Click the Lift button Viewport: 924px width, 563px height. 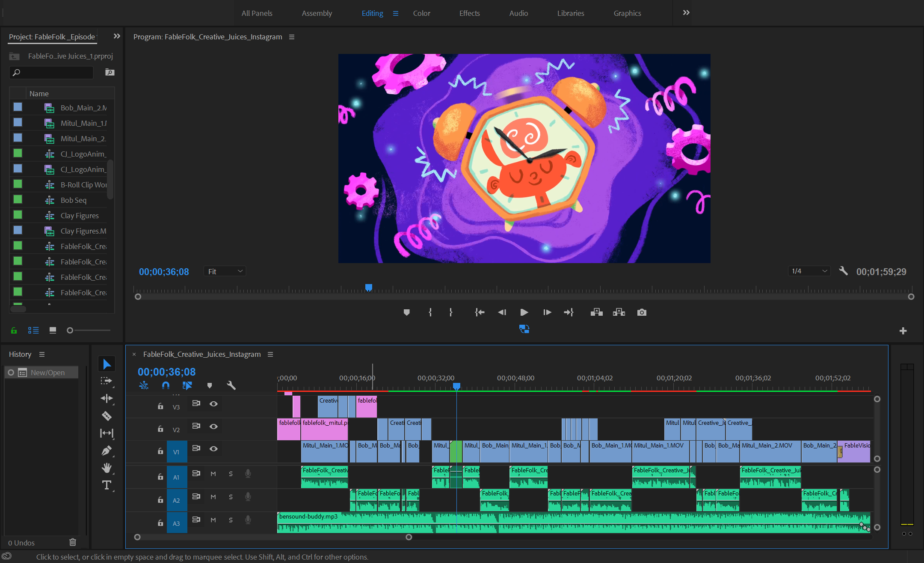pyautogui.click(x=597, y=312)
